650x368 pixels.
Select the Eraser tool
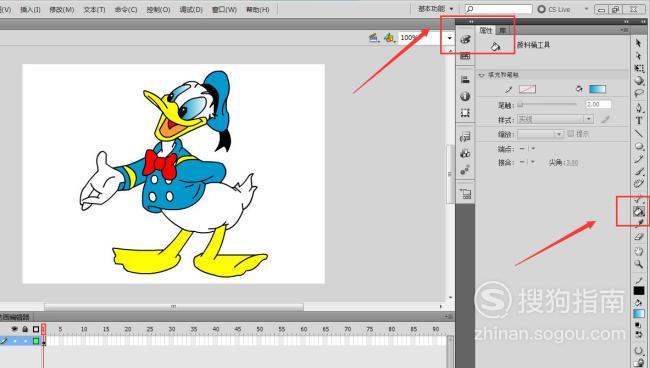click(x=639, y=237)
